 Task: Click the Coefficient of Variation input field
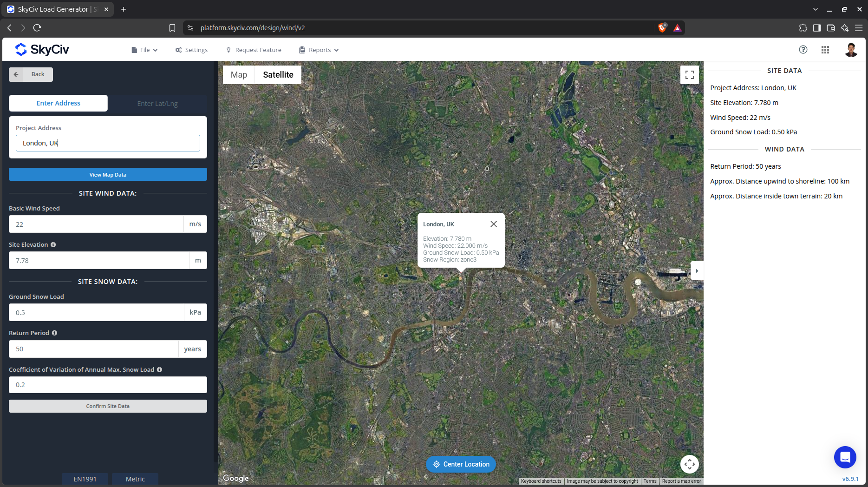click(108, 385)
